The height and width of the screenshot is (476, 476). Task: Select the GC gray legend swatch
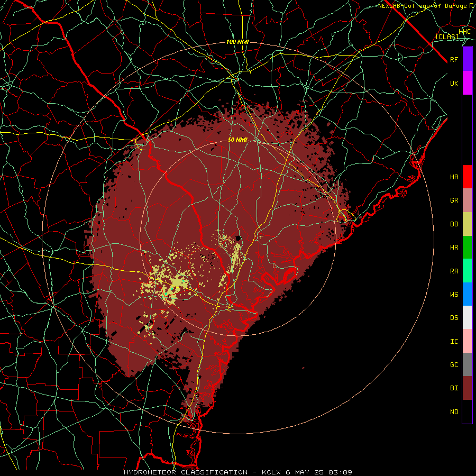[467, 364]
